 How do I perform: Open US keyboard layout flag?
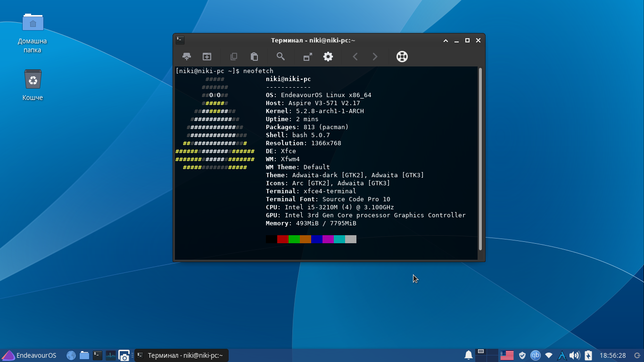507,355
